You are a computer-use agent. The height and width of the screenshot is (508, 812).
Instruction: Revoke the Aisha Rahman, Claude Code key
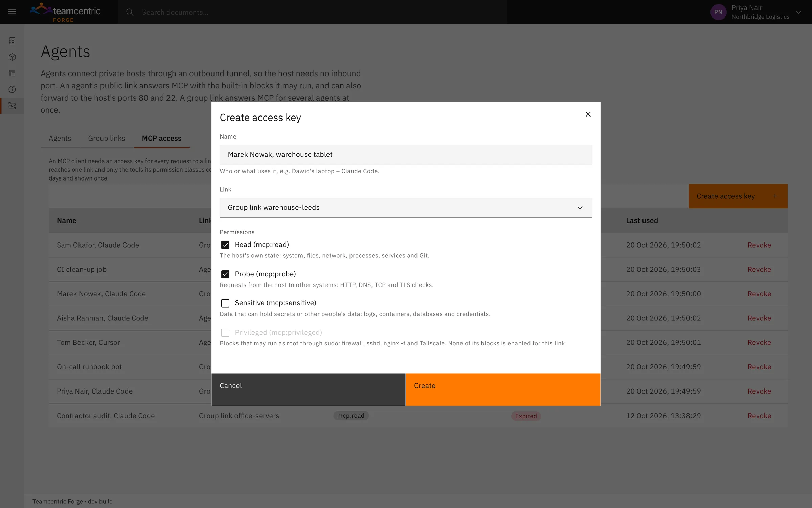pos(759,318)
